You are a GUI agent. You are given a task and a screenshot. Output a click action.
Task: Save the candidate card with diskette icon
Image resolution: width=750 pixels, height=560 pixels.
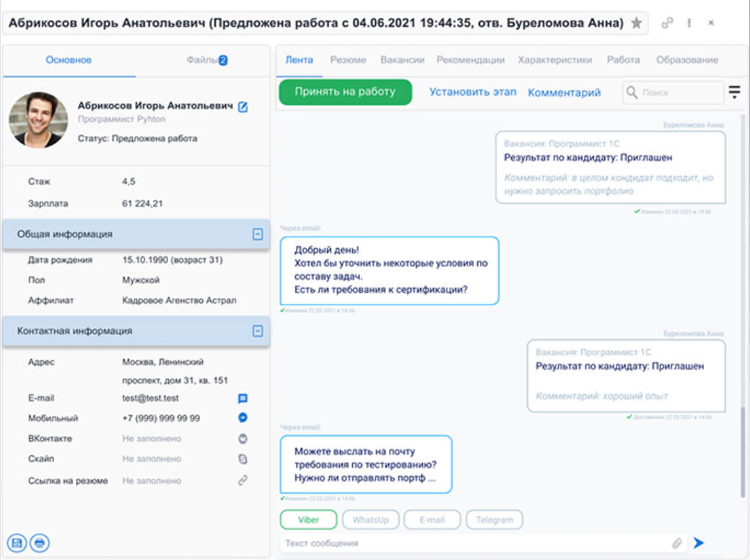pyautogui.click(x=17, y=543)
